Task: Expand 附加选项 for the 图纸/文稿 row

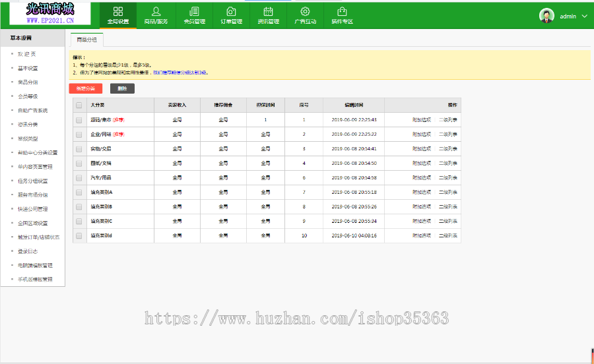Action: [x=422, y=164]
